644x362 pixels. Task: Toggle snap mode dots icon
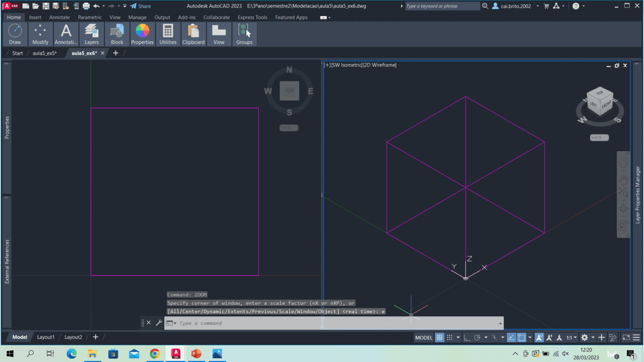pos(449,337)
